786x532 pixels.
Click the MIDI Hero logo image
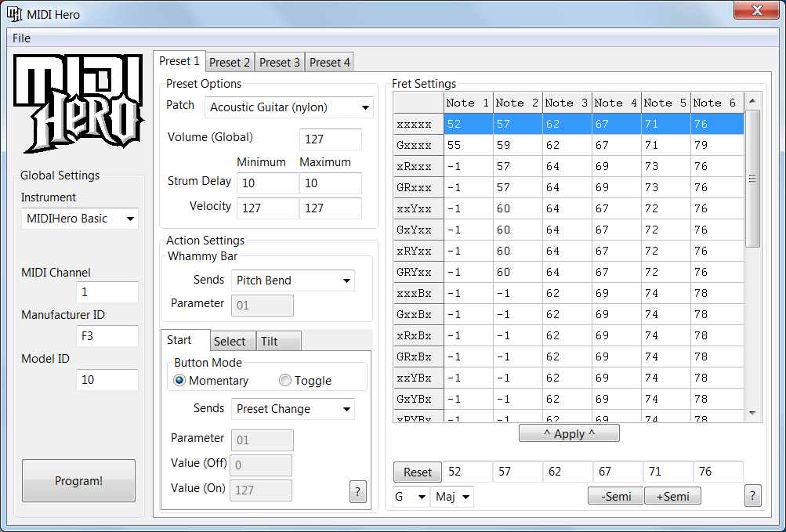(78, 103)
